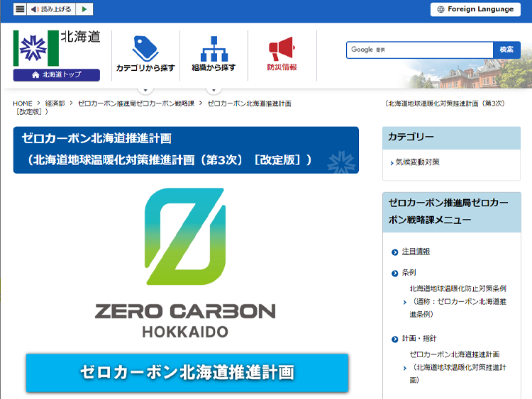The width and height of the screenshot is (532, 399).
Task: Click the green play button in read-aloud bar
Action: [x=84, y=9]
